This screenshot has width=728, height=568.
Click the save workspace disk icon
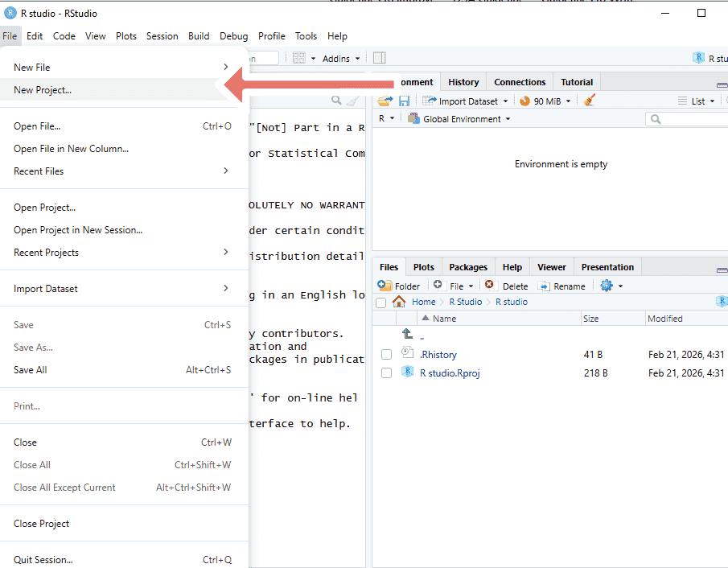(404, 101)
